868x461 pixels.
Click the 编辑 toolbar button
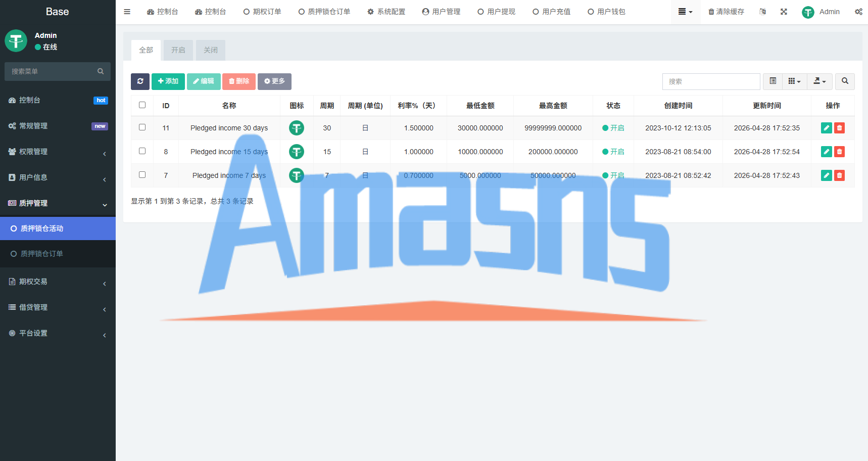204,81
